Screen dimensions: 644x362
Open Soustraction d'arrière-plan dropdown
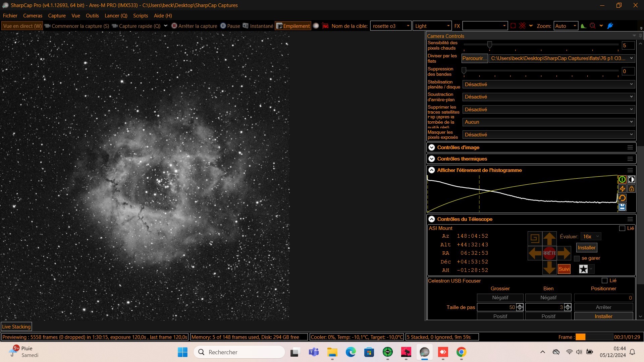[x=548, y=97]
